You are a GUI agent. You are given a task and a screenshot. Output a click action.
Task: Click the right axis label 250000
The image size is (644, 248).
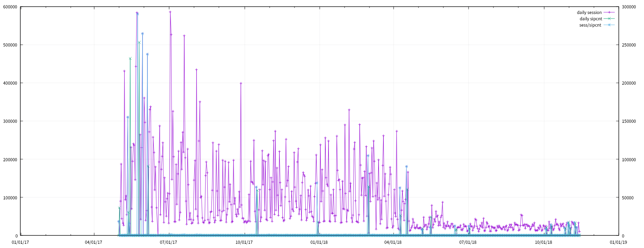coord(629,45)
